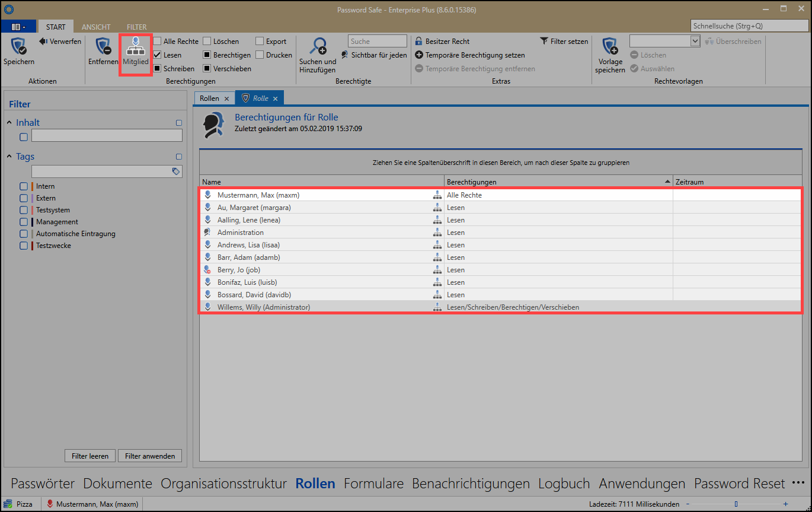The width and height of the screenshot is (812, 512).
Task: Open the Logbuch module
Action: tap(564, 484)
